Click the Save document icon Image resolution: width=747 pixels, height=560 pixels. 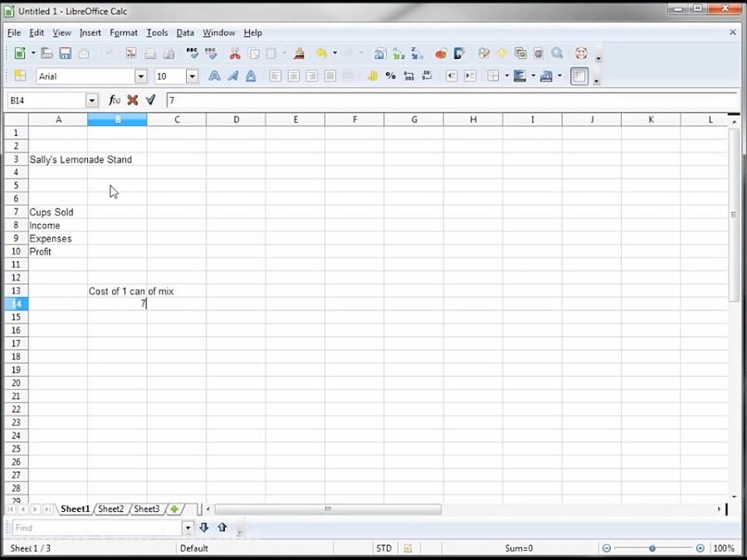tap(65, 54)
